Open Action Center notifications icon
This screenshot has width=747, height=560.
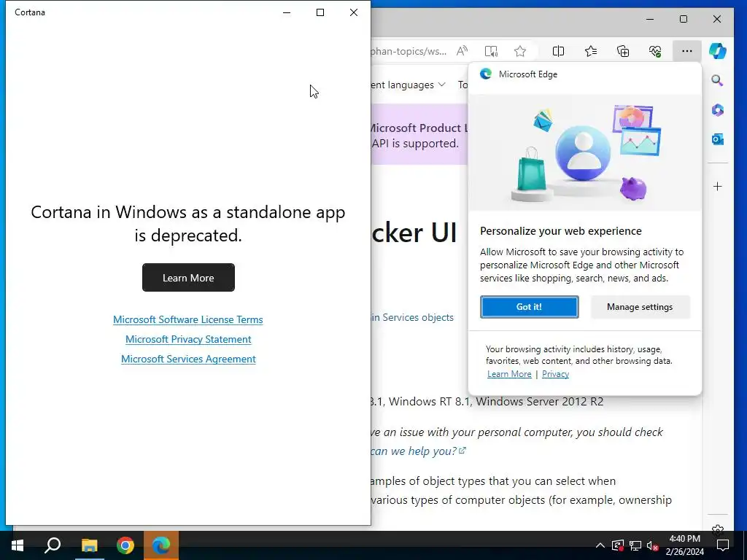723,545
